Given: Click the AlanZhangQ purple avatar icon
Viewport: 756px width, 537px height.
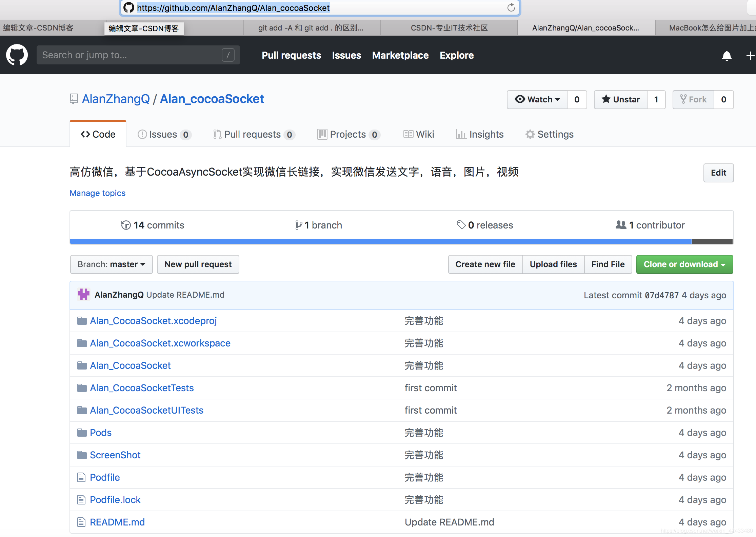Looking at the screenshot, I should (x=84, y=294).
